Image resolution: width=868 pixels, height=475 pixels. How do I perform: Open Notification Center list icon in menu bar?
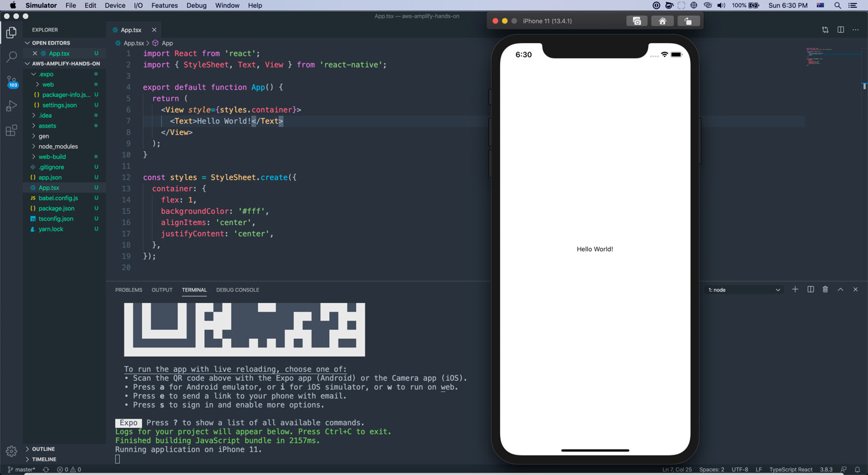pos(853,5)
